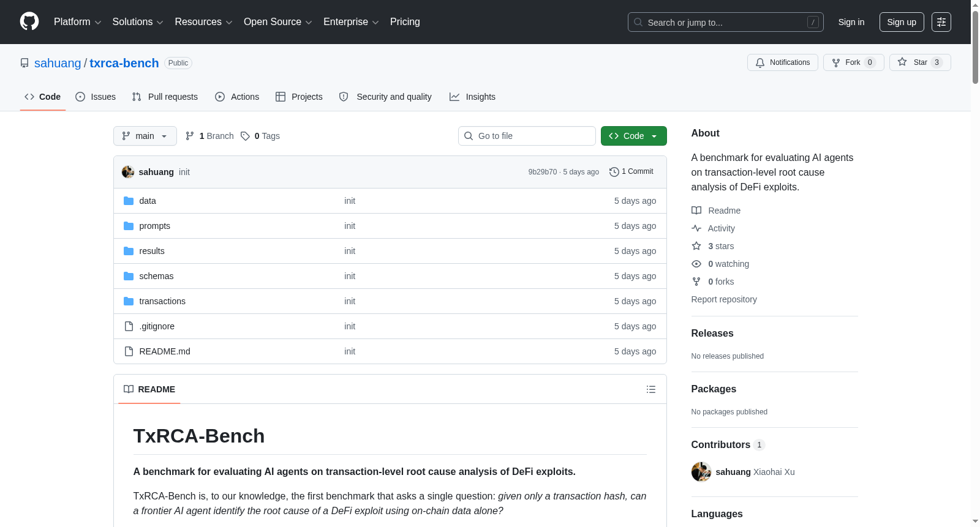View the 3 stars link
The image size is (980, 527).
pos(713,246)
